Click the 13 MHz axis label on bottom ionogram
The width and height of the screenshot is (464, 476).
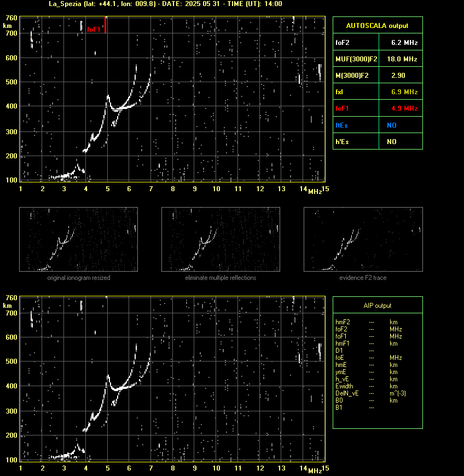(281, 468)
